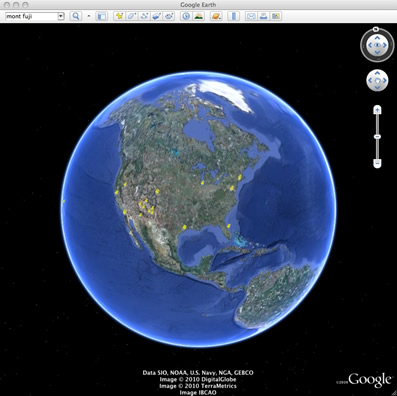Select the Add Polygon tool
Image resolution: width=397 pixels, height=396 pixels.
[132, 16]
